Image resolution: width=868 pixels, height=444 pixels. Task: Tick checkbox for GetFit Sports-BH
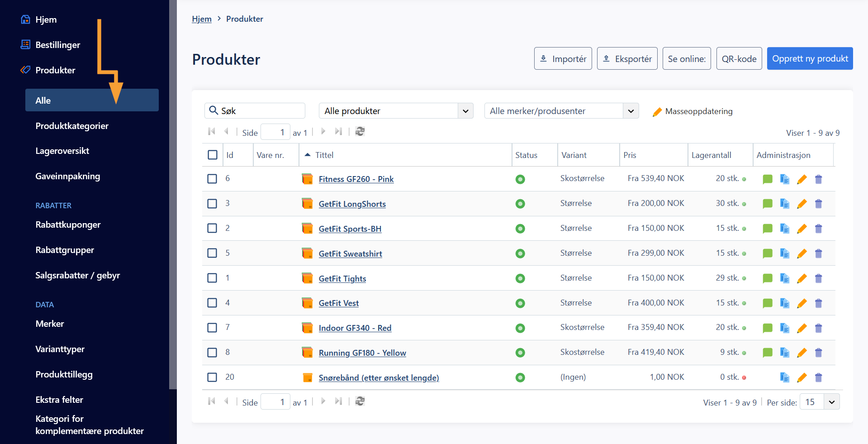click(x=212, y=228)
